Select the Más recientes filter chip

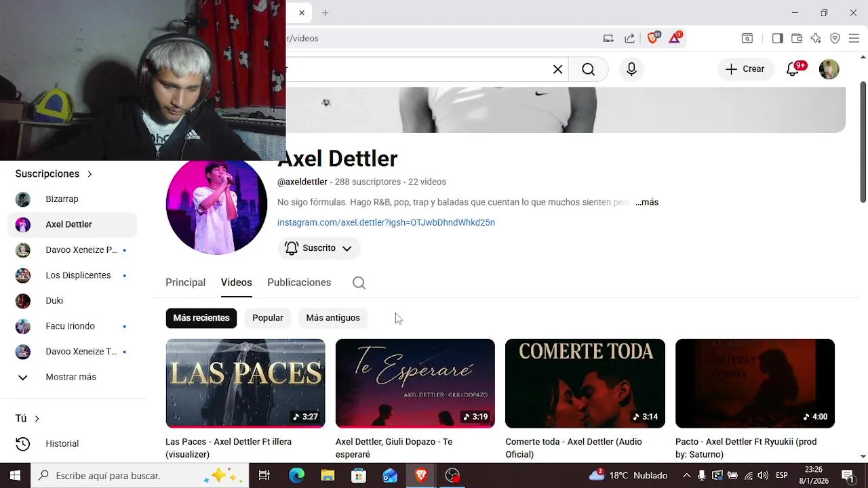tap(201, 318)
